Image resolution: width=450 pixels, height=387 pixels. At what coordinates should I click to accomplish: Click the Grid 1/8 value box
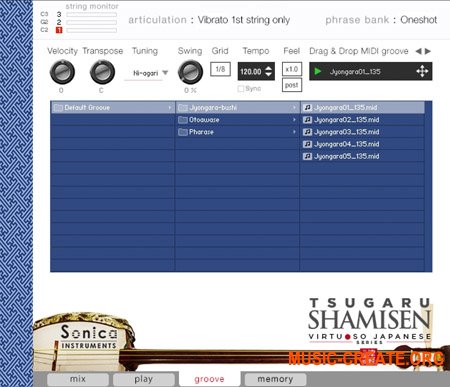tap(220, 69)
